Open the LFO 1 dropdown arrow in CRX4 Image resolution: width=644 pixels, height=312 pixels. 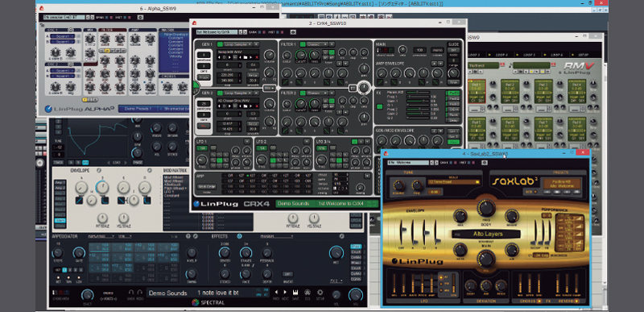(246, 141)
